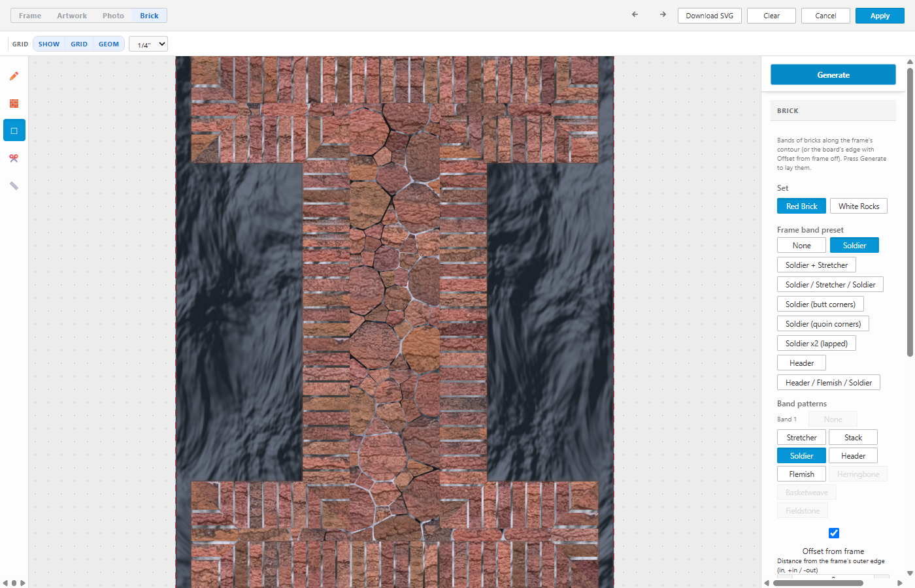
Task: Click the Generate button
Action: [x=833, y=74]
